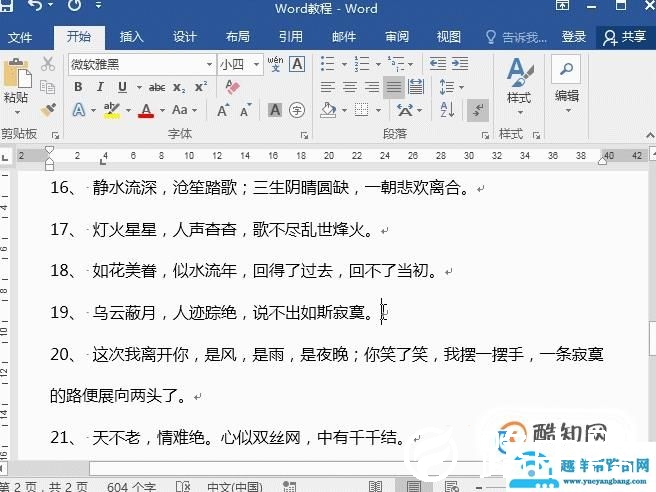Toggle show/hide paragraph marks
The image size is (656, 492).
tap(478, 110)
